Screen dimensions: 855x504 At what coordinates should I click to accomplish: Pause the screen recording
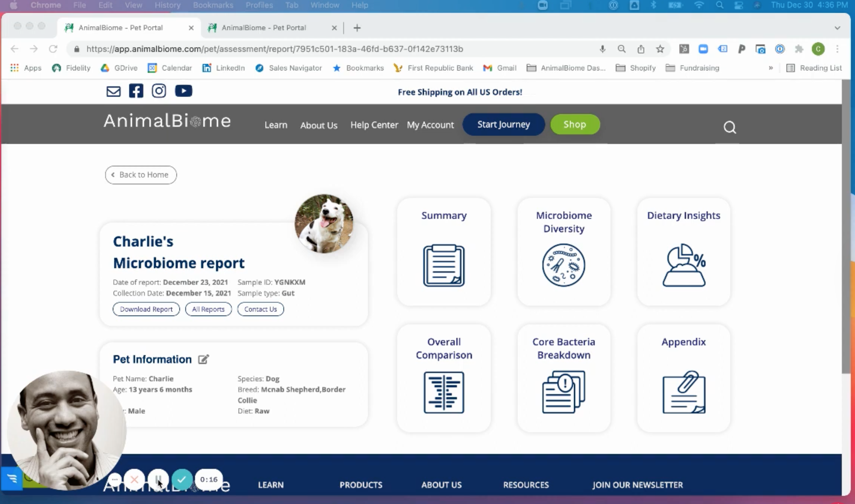click(158, 479)
